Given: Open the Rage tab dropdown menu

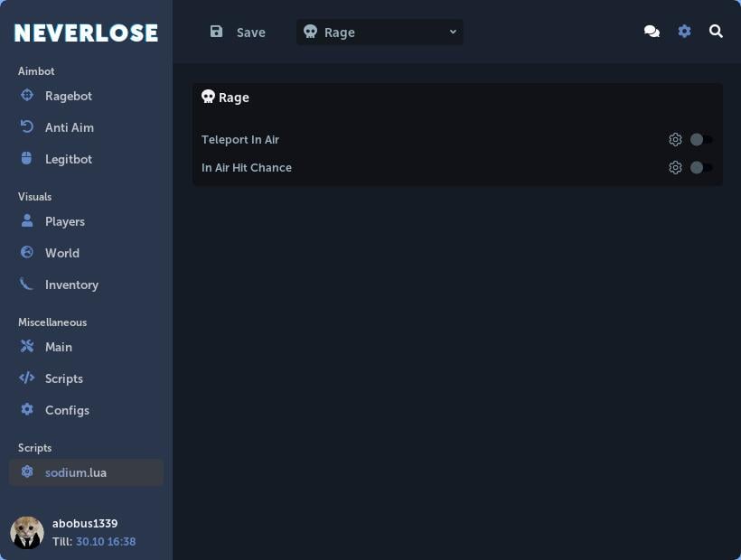Looking at the screenshot, I should pos(380,32).
